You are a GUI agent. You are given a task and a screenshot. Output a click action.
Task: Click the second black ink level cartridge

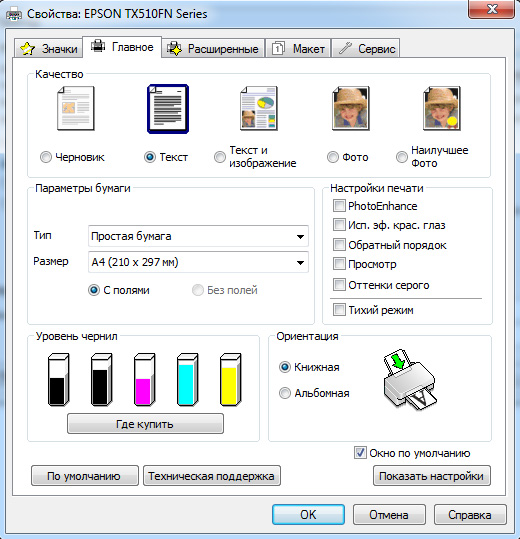(101, 380)
